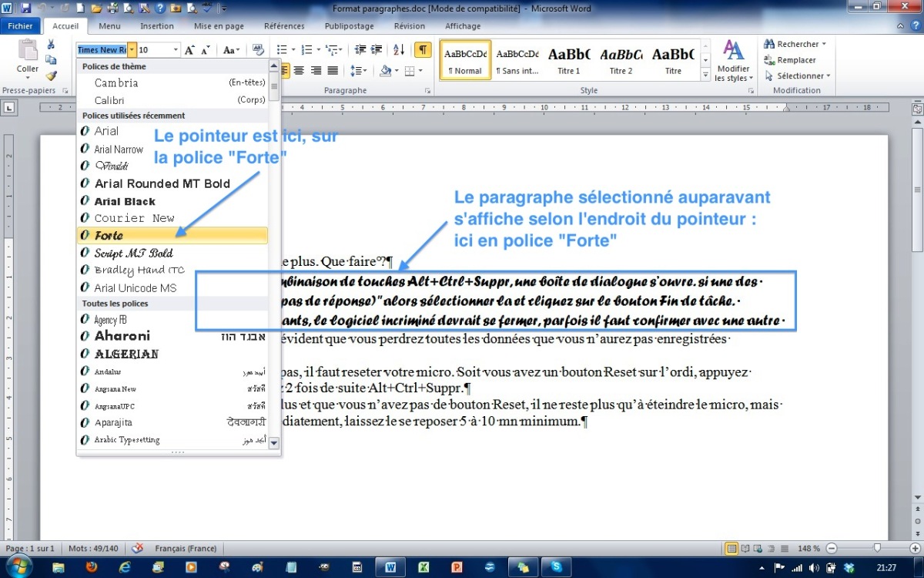Click the Rechercher binoculars icon
Screen dimensions: 924x578
pos(768,45)
